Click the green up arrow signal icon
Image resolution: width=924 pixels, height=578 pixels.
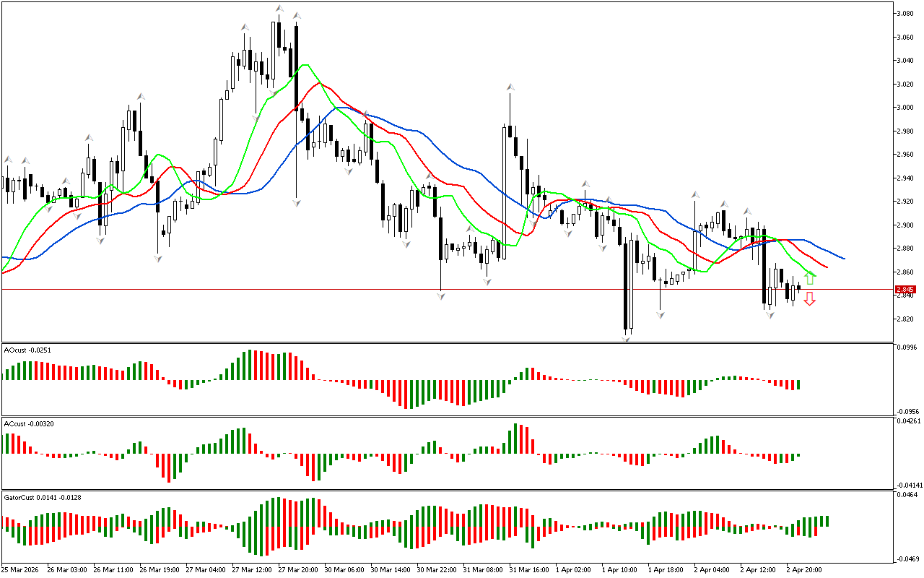pos(810,277)
